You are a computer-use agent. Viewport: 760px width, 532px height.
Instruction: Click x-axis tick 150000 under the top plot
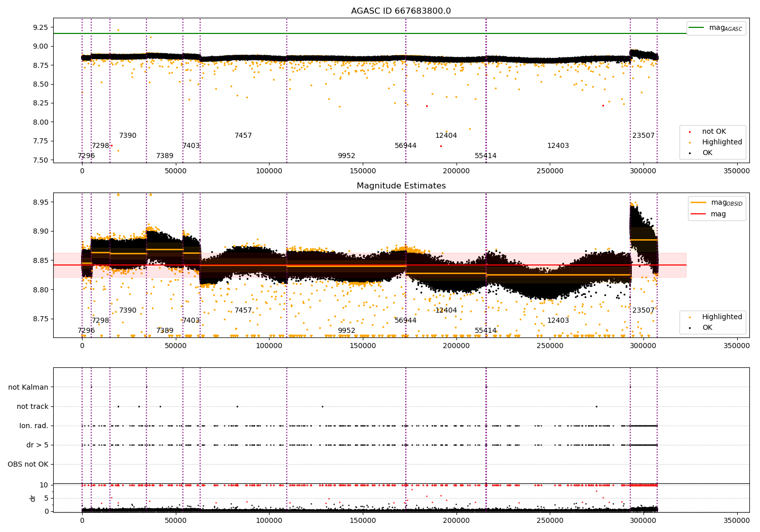coord(363,171)
